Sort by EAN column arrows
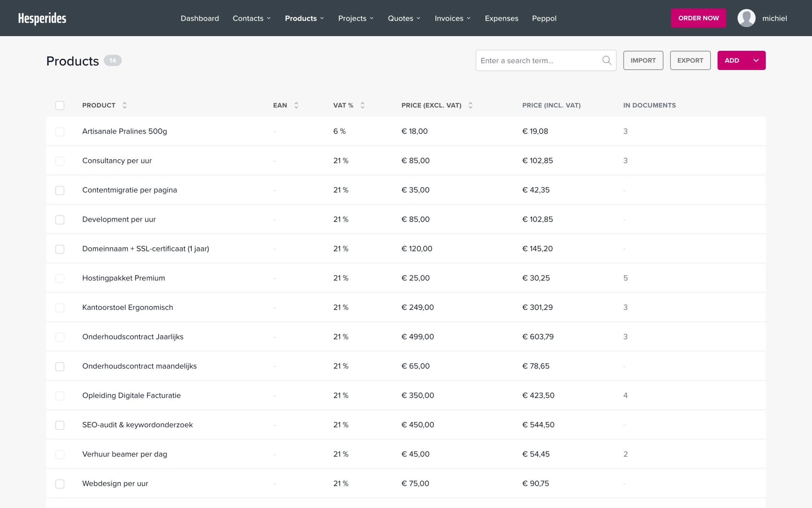The width and height of the screenshot is (812, 508). click(x=296, y=105)
